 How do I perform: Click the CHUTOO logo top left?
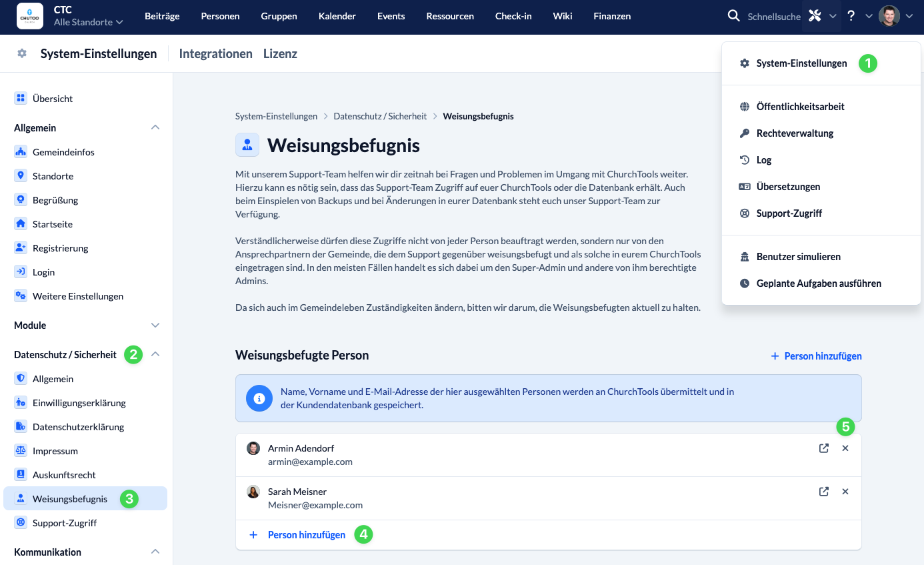[29, 17]
